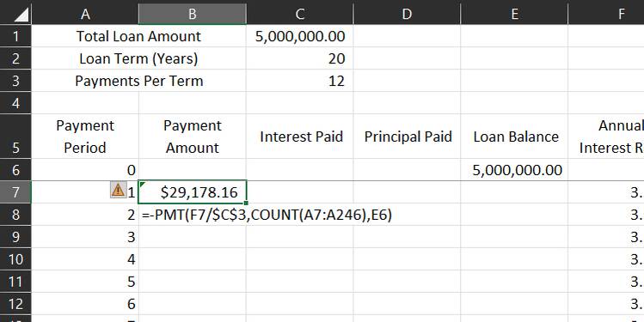Select row 3 header
The image size is (644, 322).
click(15, 81)
